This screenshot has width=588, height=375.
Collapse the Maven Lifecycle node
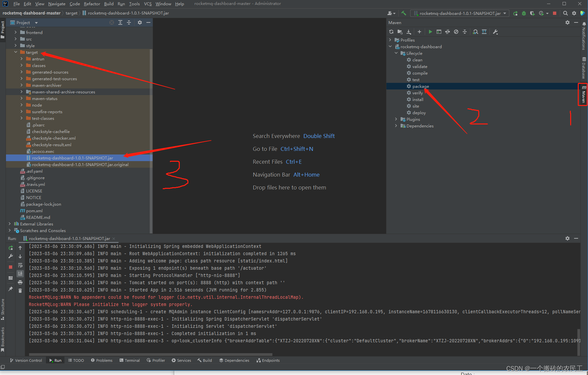tap(396, 53)
